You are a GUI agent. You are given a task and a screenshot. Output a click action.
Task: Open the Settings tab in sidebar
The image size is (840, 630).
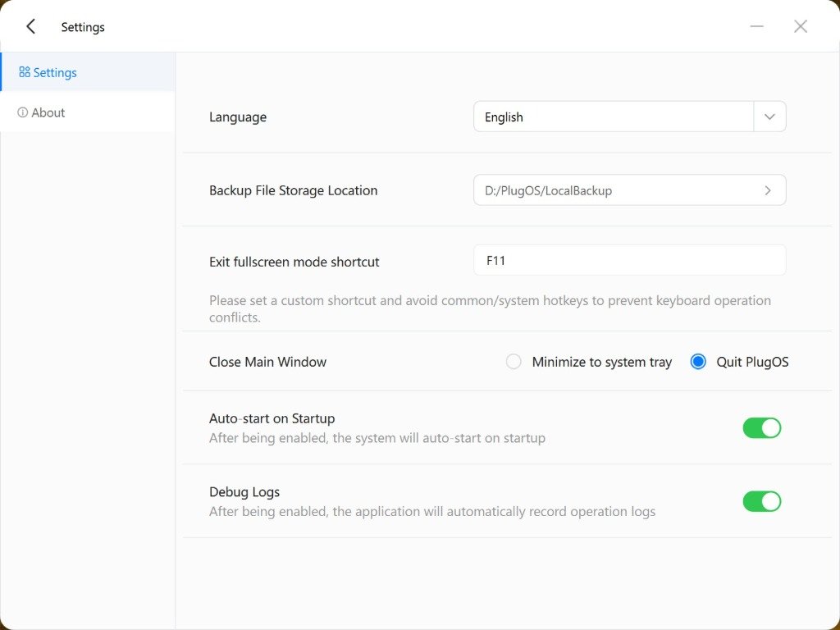tap(87, 72)
